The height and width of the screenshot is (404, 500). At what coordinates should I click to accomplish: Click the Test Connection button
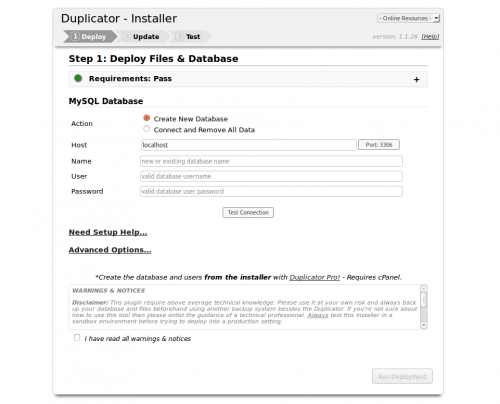point(248,213)
